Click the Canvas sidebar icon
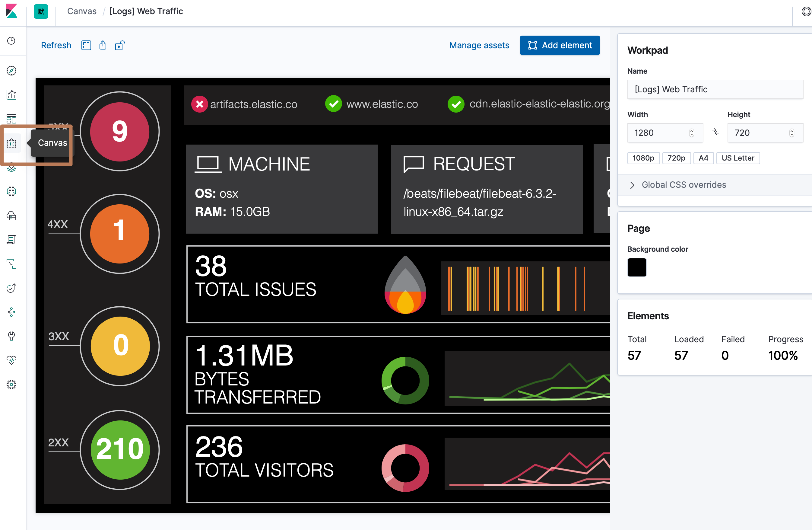Viewport: 812px width, 530px height. [x=11, y=143]
